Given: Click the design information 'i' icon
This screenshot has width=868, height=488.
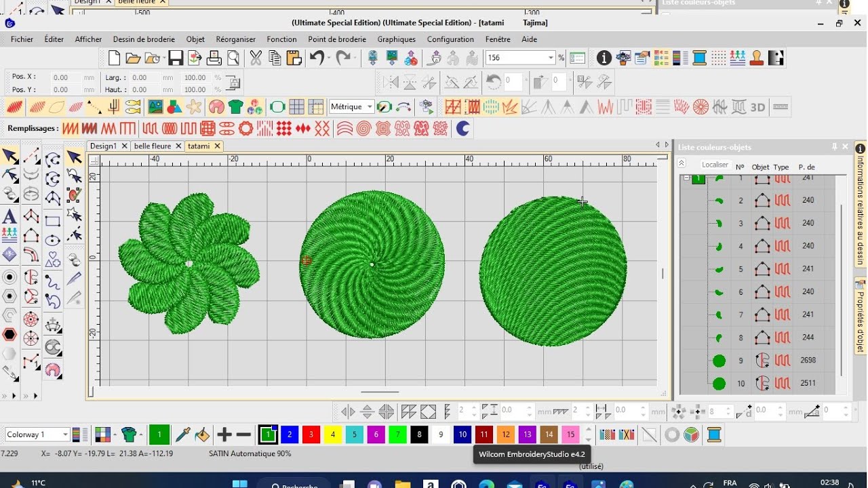Looking at the screenshot, I should (604, 58).
